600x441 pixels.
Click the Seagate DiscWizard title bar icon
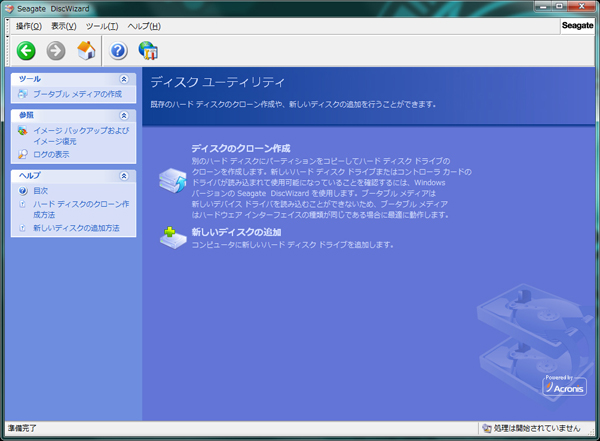click(8, 8)
